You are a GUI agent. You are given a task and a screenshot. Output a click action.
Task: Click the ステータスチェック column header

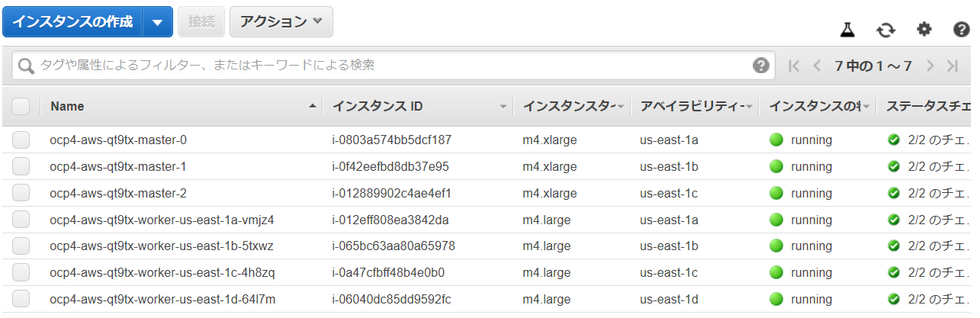(928, 106)
